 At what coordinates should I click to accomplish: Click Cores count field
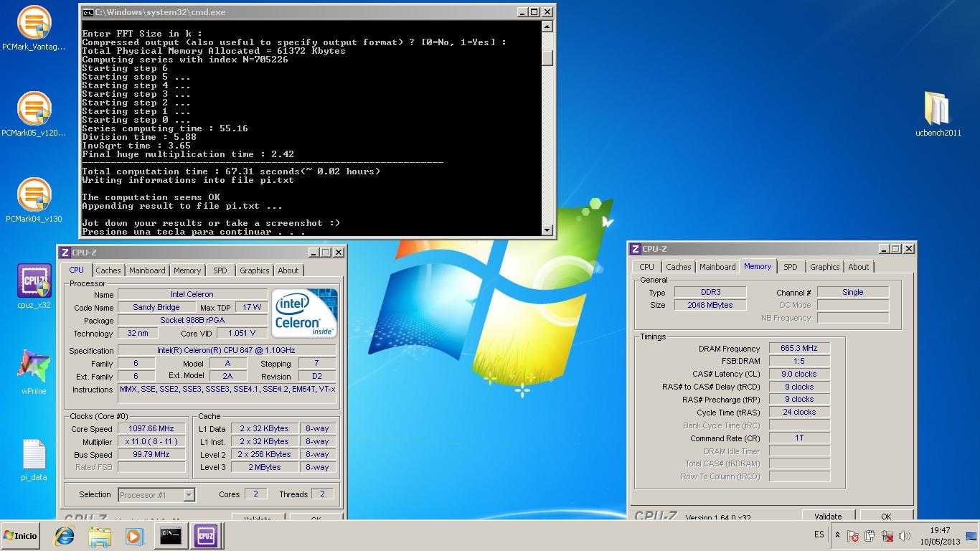(255, 494)
